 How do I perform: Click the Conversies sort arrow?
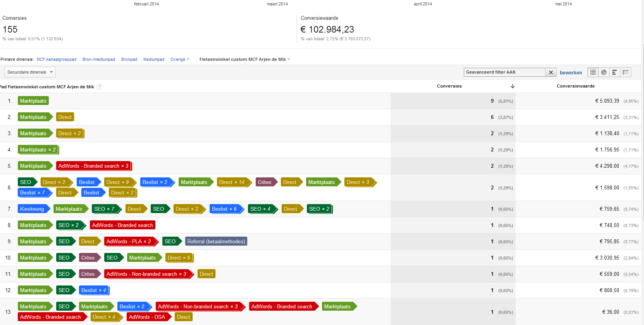pos(512,86)
